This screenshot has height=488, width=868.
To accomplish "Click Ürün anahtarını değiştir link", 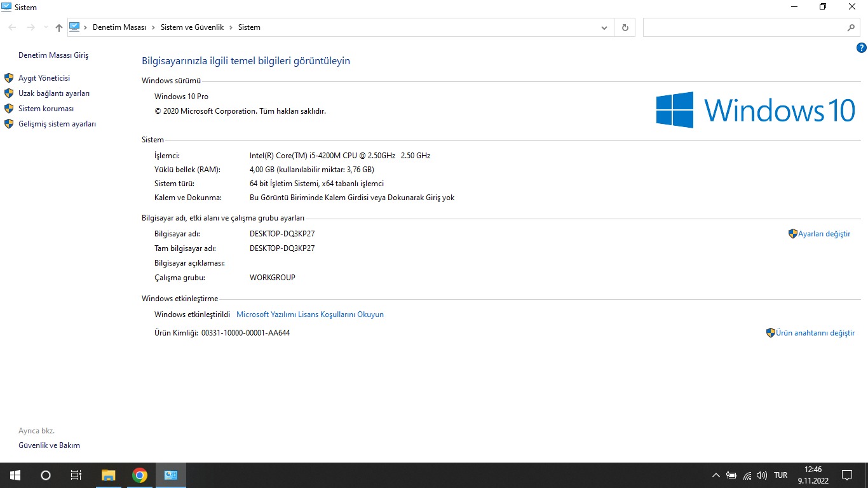I will [815, 333].
